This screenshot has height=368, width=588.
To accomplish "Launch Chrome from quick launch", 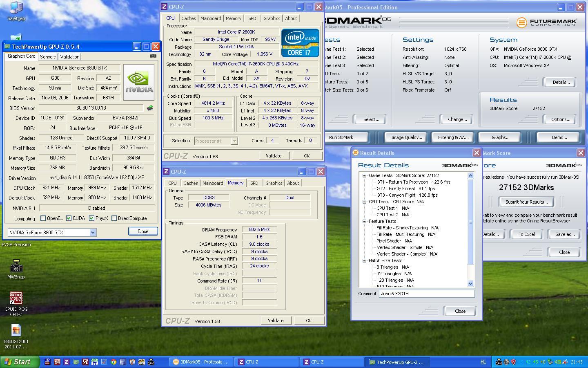I will (x=114, y=362).
